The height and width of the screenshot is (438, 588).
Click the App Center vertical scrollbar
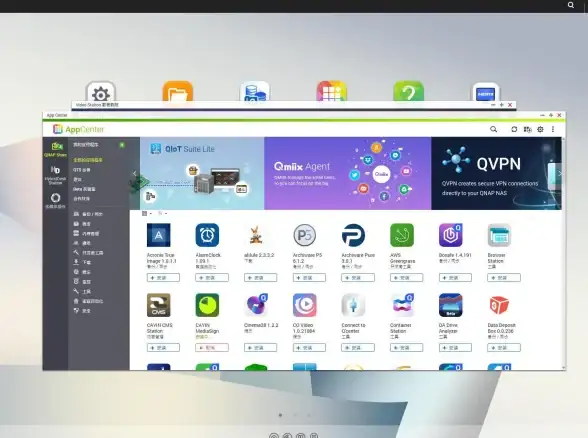coord(564,254)
